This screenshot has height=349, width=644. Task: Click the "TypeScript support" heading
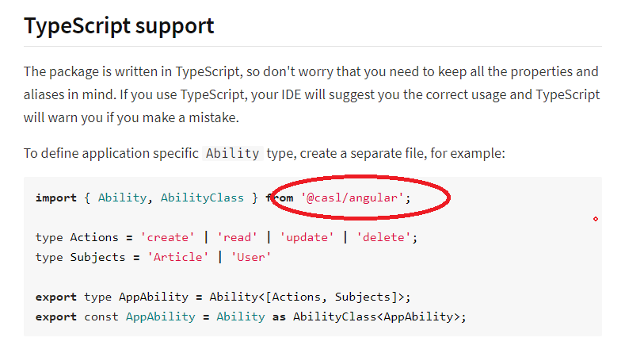(119, 26)
